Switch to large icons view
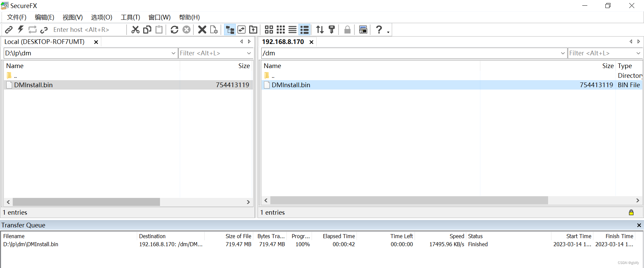This screenshot has height=268, width=644. pos(269,30)
